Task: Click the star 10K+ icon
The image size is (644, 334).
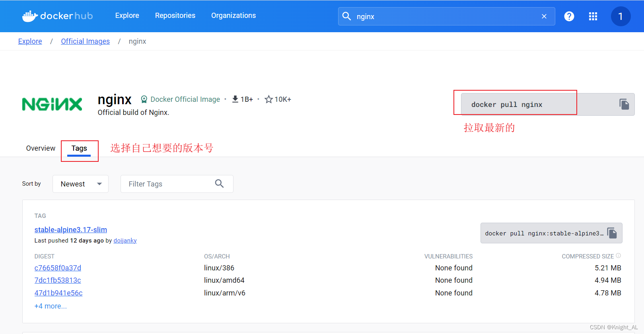Action: [x=269, y=99]
